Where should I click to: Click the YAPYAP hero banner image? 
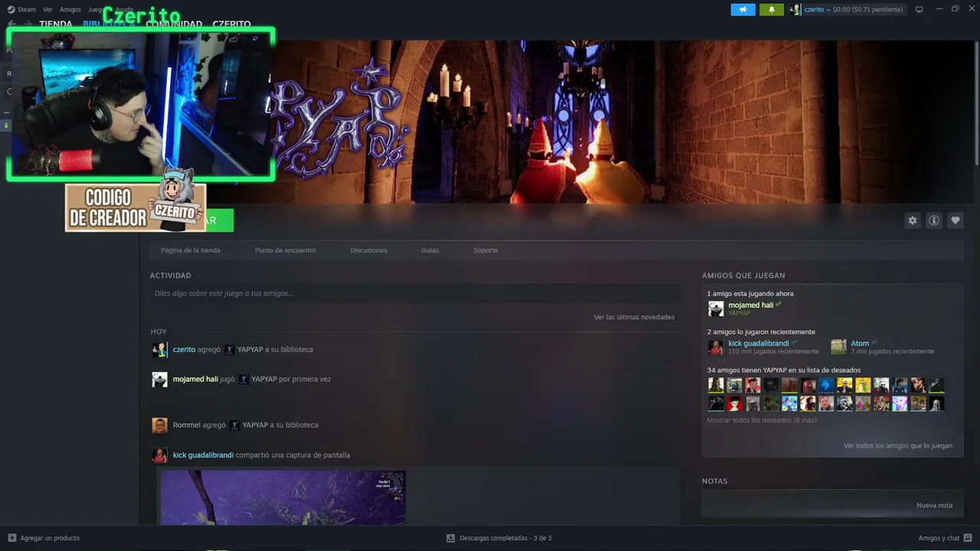pos(557,122)
